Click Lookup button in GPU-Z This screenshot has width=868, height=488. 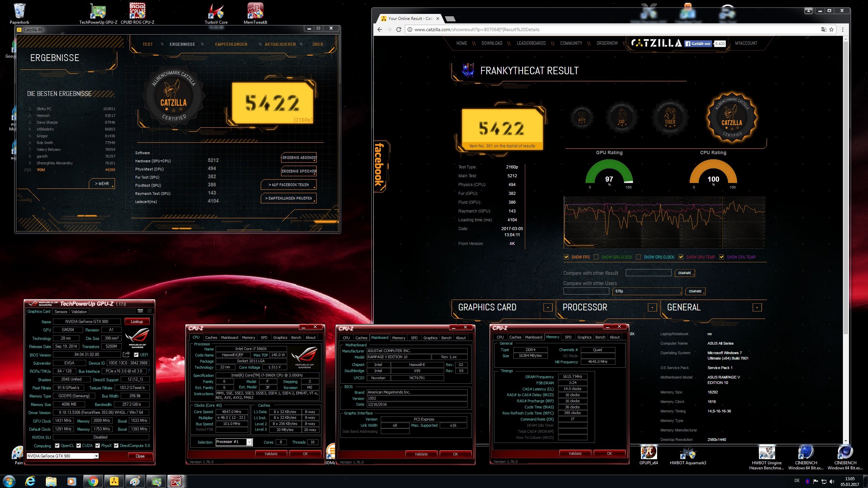(137, 322)
